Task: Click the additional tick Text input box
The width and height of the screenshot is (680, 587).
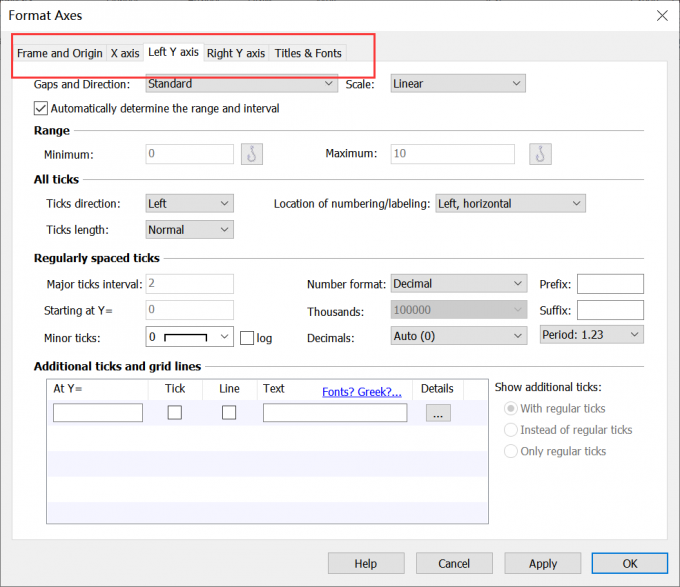Action: click(x=335, y=412)
